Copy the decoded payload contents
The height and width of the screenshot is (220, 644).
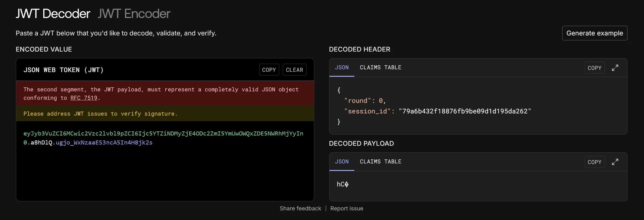click(594, 162)
